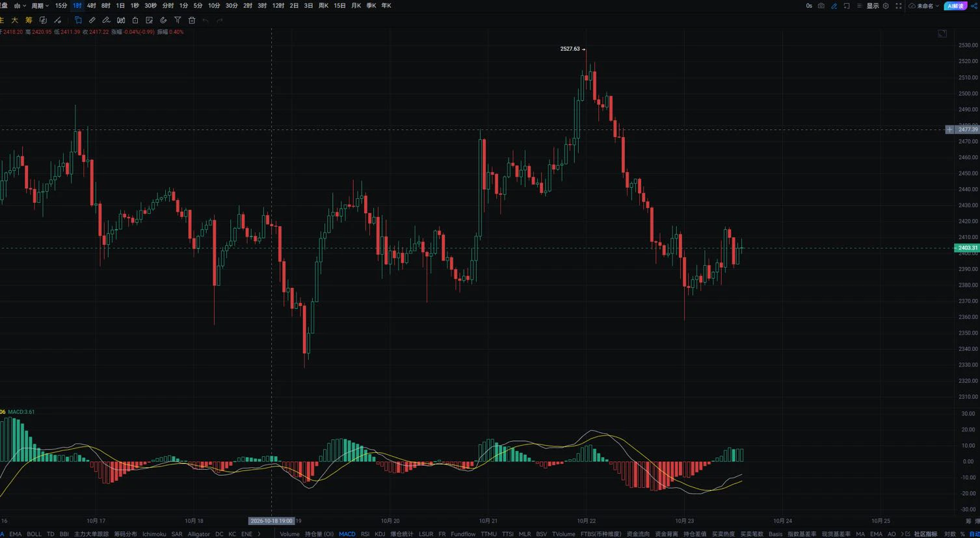980x538 pixels.
Task: Click the lock drawings icon
Action: tap(135, 20)
